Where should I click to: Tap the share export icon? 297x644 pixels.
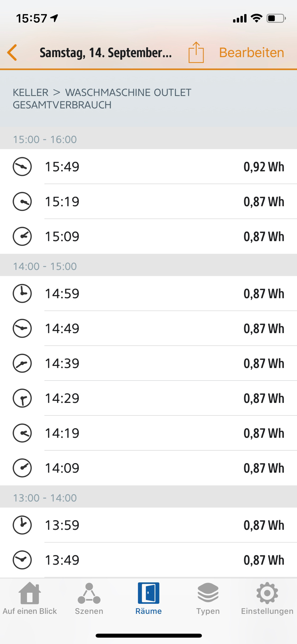196,53
